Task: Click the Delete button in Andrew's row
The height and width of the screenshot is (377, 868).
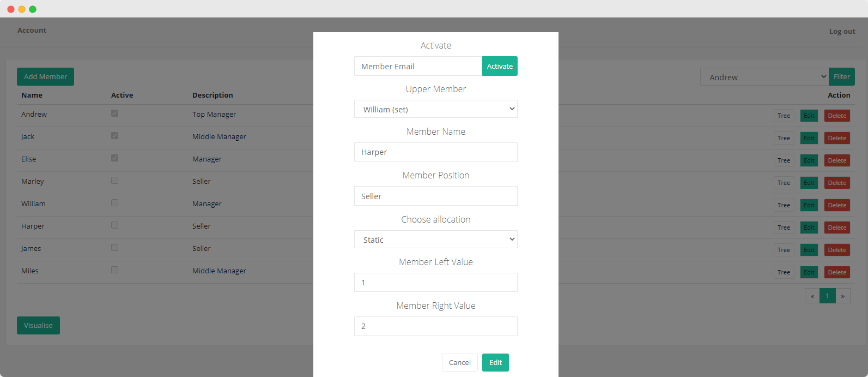Action: 837,116
